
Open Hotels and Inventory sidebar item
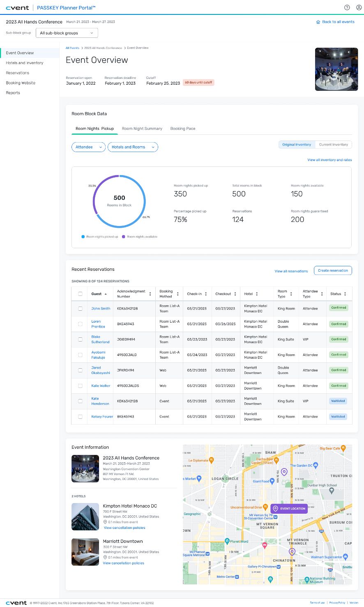tap(25, 63)
